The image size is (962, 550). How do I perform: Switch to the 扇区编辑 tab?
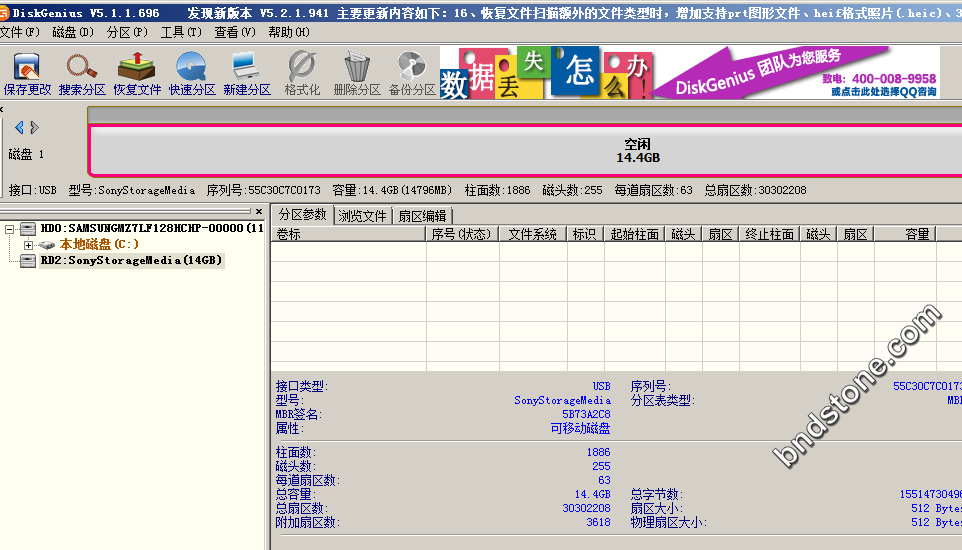tap(421, 215)
